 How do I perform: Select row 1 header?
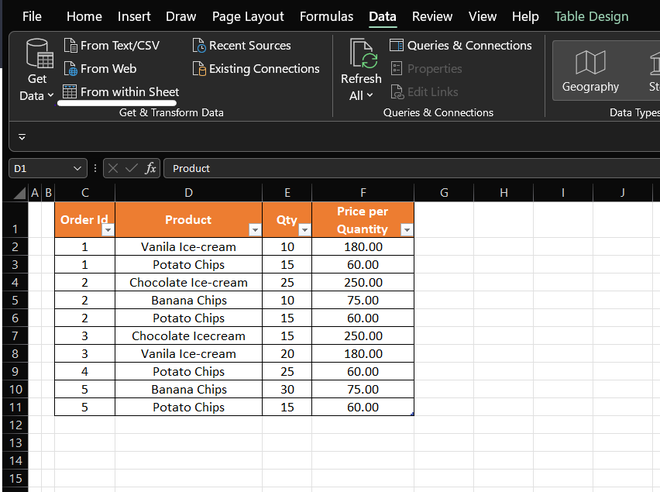pos(15,220)
